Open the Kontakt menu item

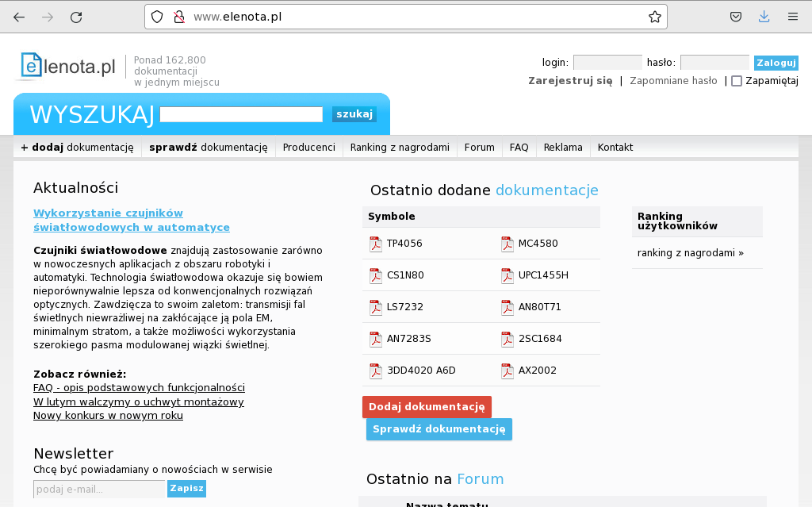(x=615, y=147)
